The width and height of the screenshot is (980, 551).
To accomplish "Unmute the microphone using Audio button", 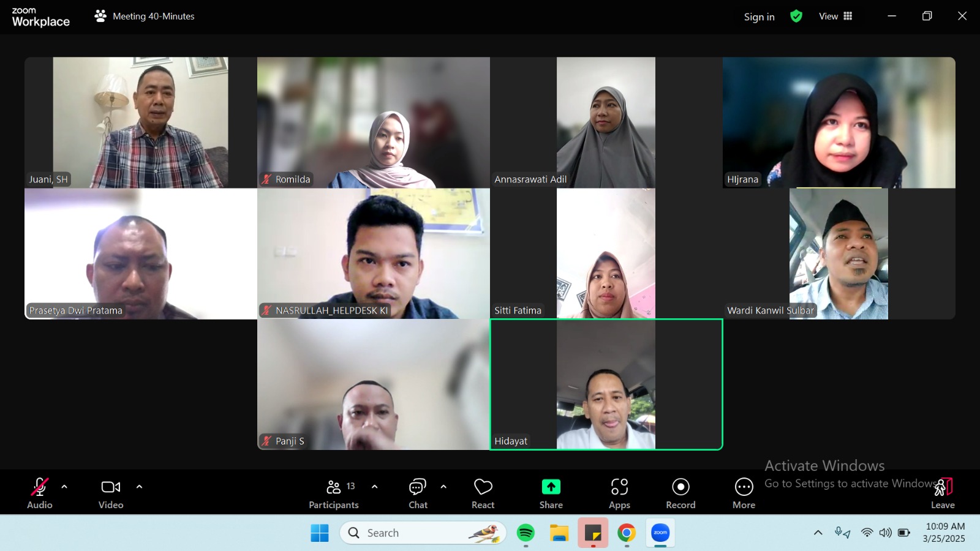I will point(40,492).
